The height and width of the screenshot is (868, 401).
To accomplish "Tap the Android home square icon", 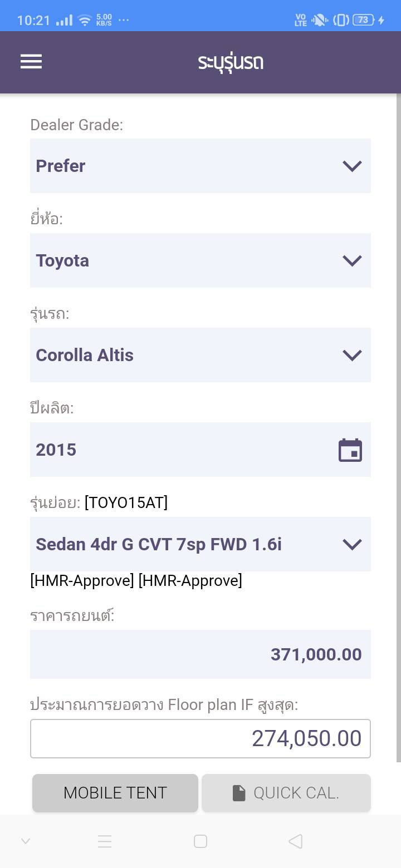I will (200, 841).
